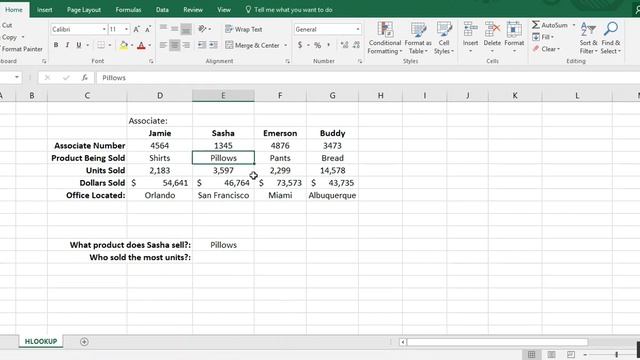The image size is (640, 360).
Task: Adjust the zoom slider
Action: coord(616,354)
